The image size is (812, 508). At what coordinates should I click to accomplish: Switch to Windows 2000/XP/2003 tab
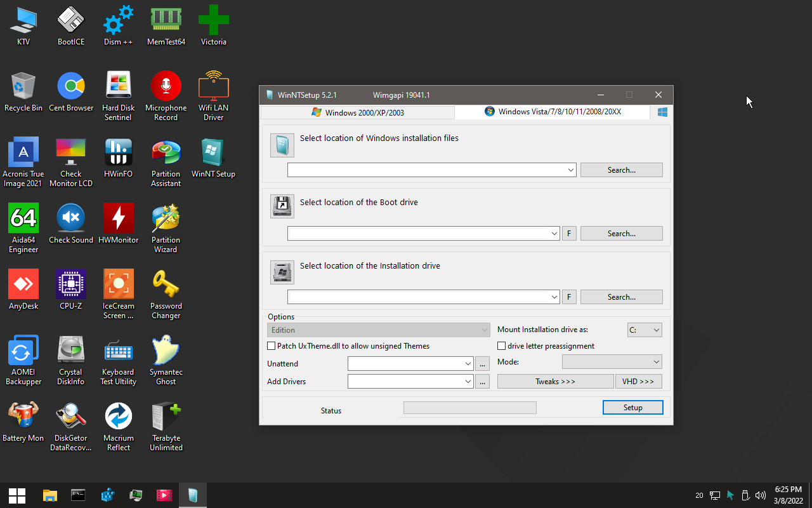click(x=358, y=112)
